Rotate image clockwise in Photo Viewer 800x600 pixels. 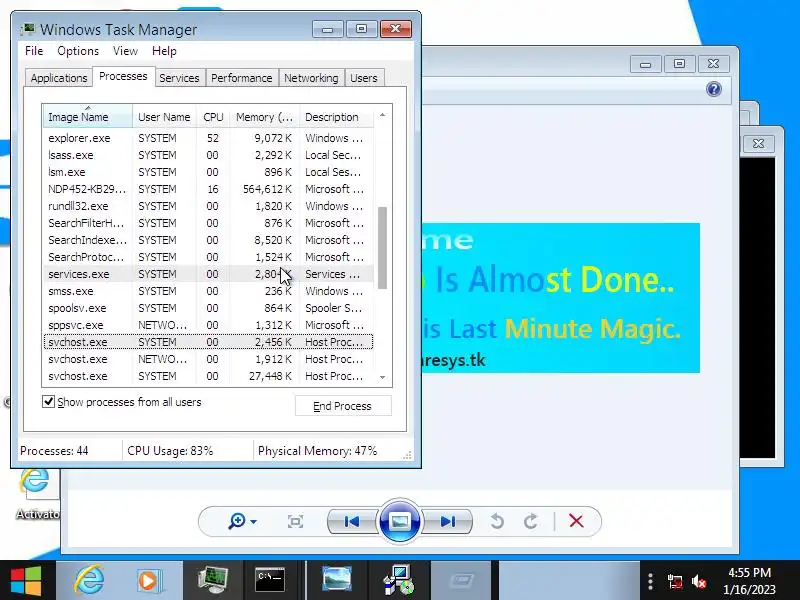[531, 521]
